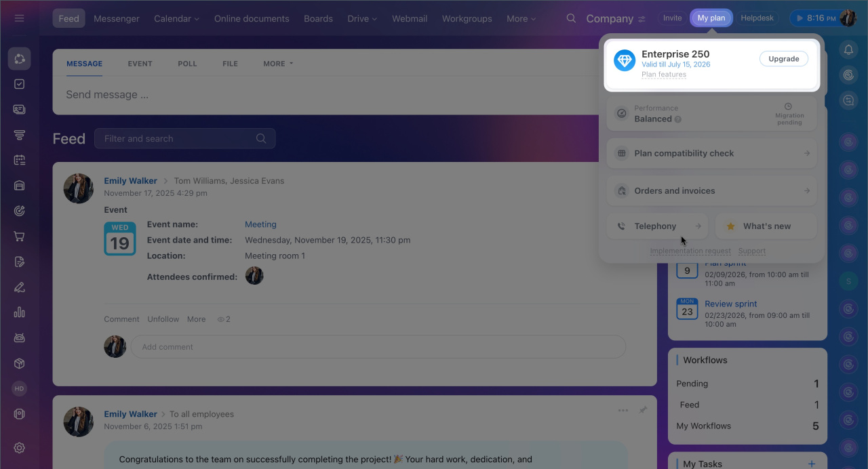Click the Tasks checkmark sidebar icon

[19, 84]
